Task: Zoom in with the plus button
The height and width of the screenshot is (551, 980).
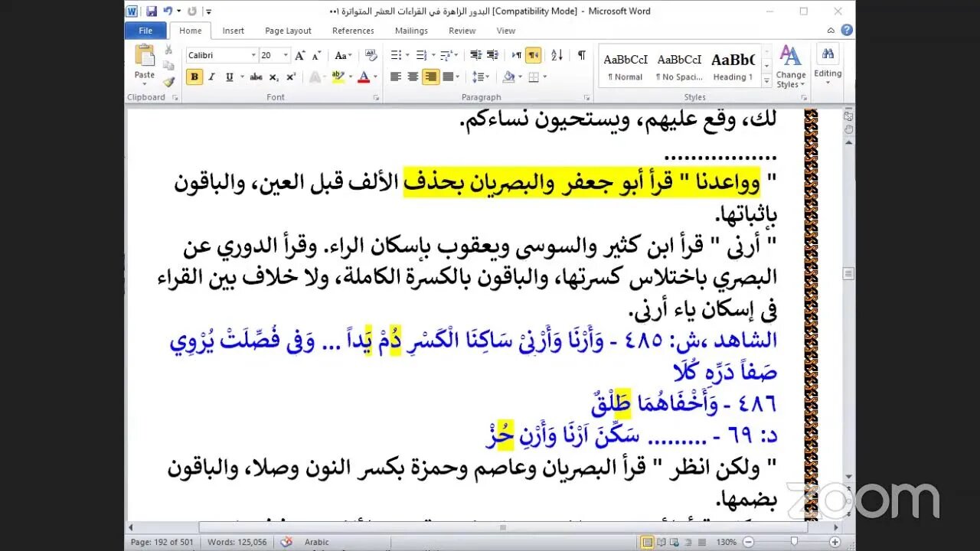Action: 835,543
